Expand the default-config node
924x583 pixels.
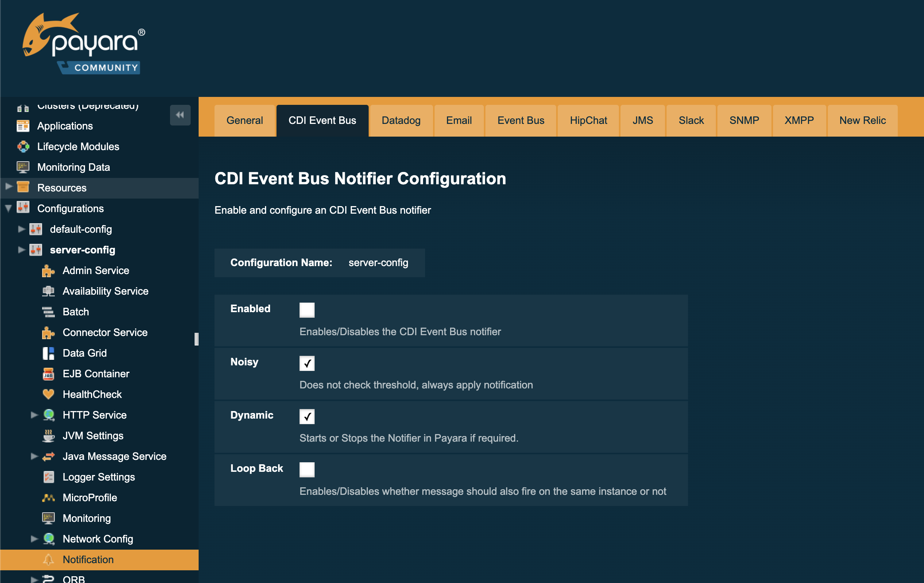21,229
